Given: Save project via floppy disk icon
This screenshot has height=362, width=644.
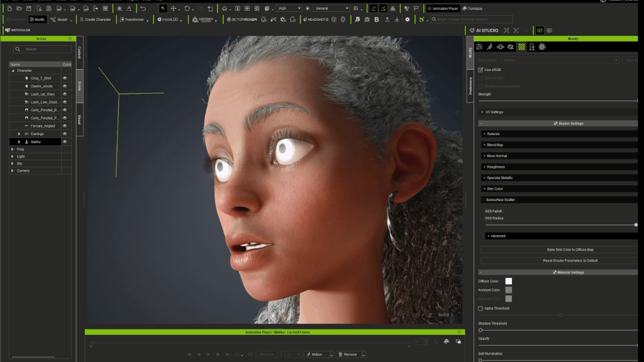Looking at the screenshot, I should click(29, 8).
